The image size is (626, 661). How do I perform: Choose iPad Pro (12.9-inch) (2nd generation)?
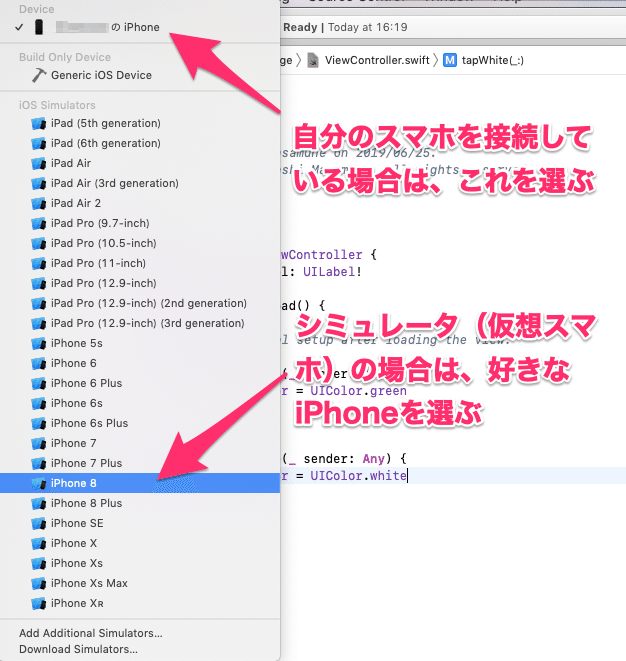(x=140, y=304)
